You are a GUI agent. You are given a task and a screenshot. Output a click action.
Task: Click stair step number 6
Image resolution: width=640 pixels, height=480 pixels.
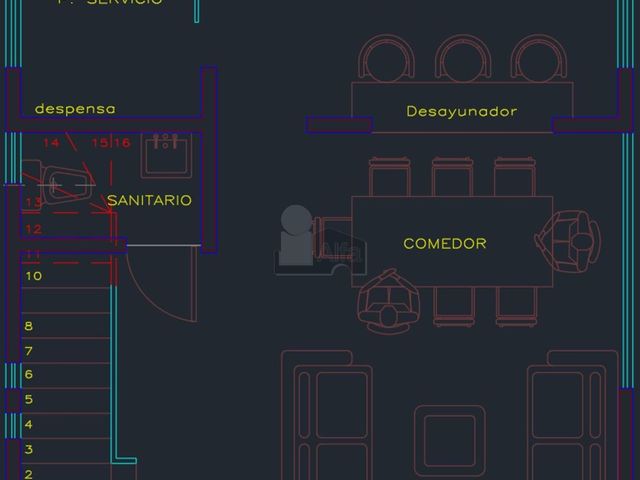click(29, 374)
